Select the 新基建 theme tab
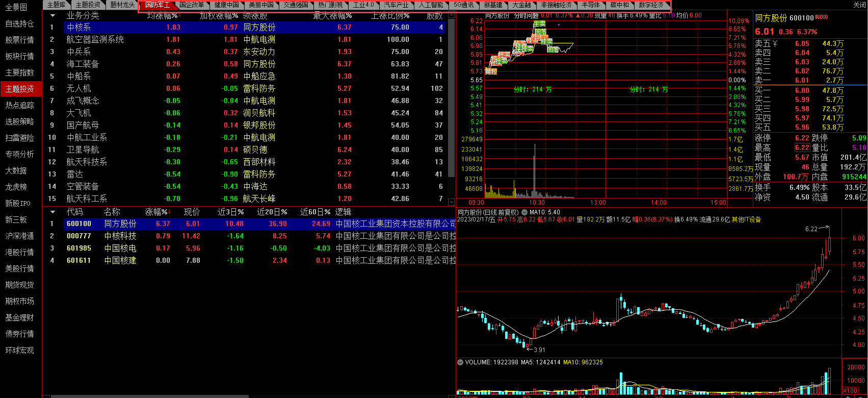868x398 pixels. (x=493, y=5)
